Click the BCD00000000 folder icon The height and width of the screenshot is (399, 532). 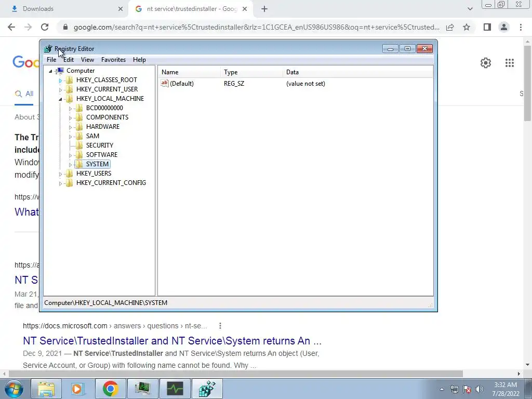coord(79,108)
